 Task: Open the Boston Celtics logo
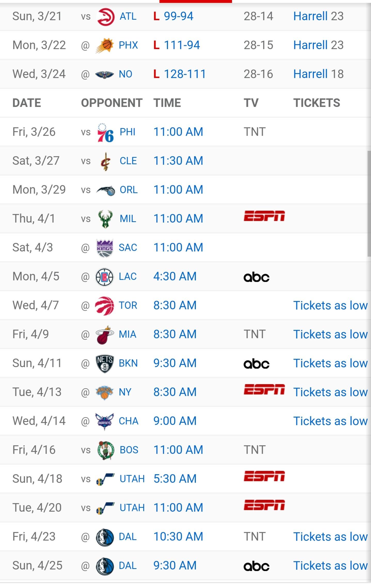coord(105,450)
